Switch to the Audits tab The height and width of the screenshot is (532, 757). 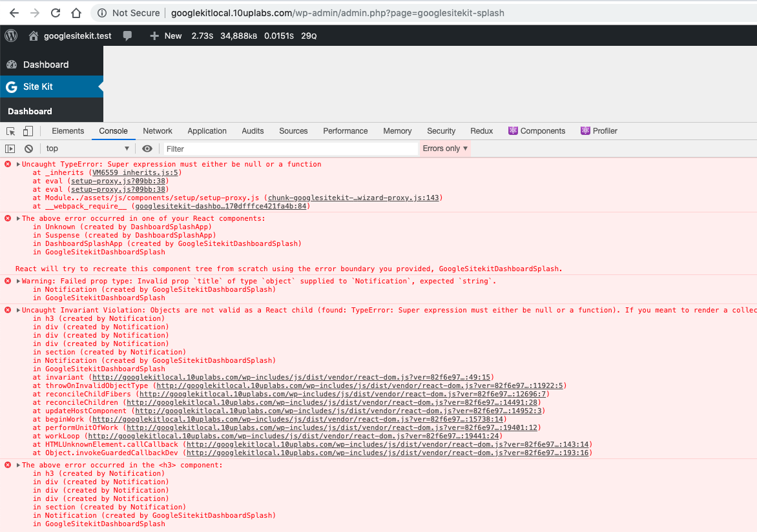coord(253,131)
